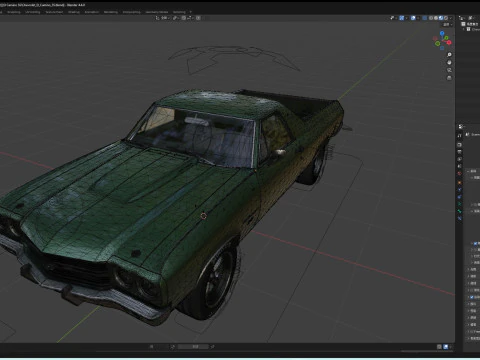The height and width of the screenshot is (360, 480).
Task: Open object type visibility menu
Action: pyautogui.click(x=392, y=18)
